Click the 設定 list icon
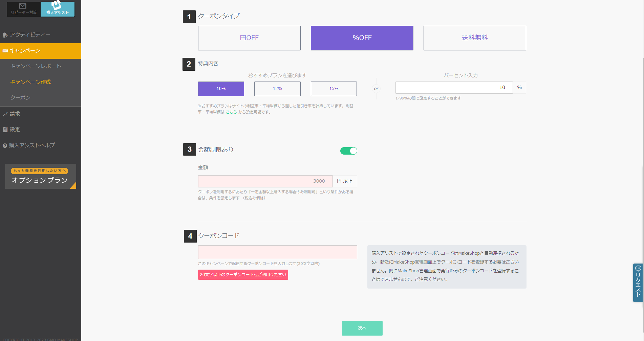 (5, 130)
